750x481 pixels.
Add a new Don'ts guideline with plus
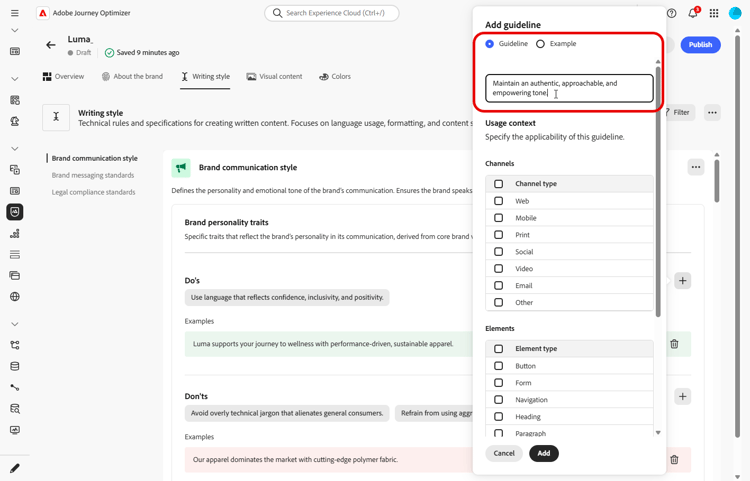point(683,396)
